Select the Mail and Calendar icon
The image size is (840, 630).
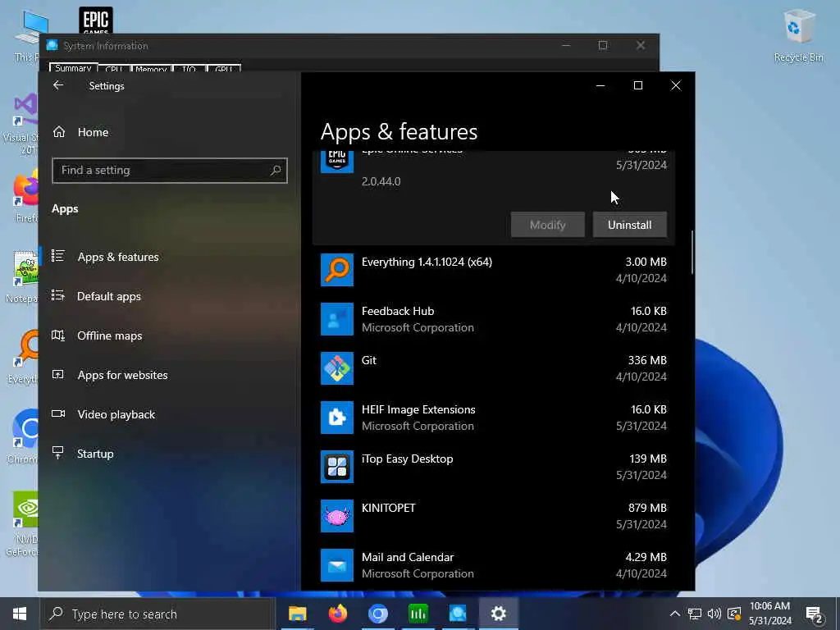[337, 565]
